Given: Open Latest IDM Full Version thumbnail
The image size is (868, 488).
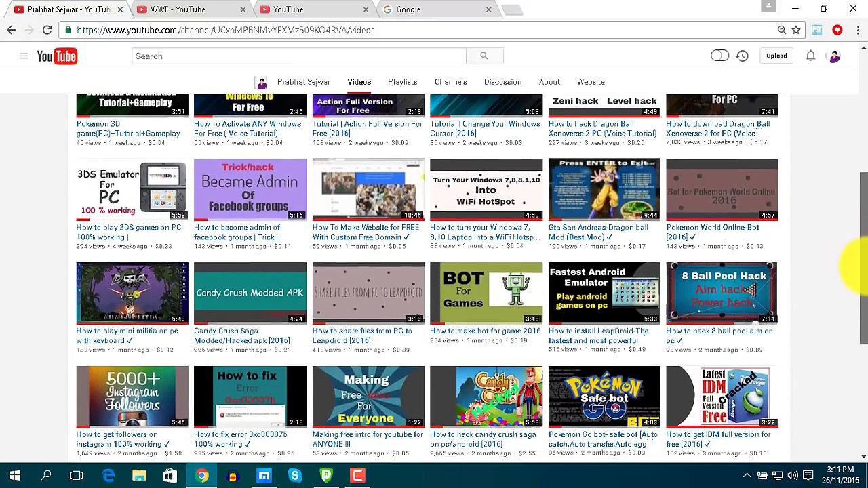Looking at the screenshot, I should coord(722,397).
